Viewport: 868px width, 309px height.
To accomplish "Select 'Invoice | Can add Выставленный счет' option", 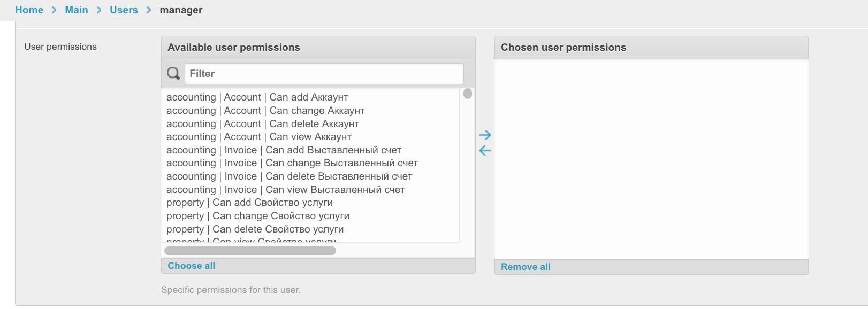I will [284, 150].
